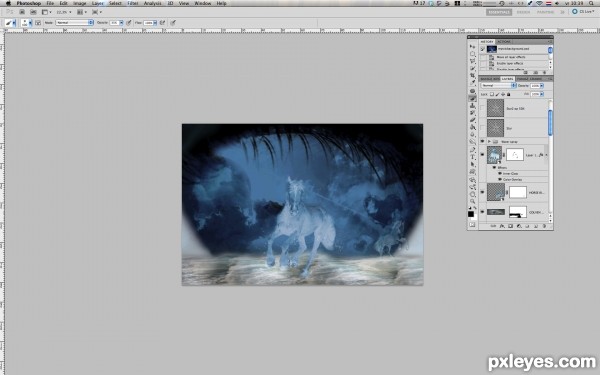Screen dimensions: 600x375
Task: Toggle the Brush panel from options bar
Action: click(38, 23)
